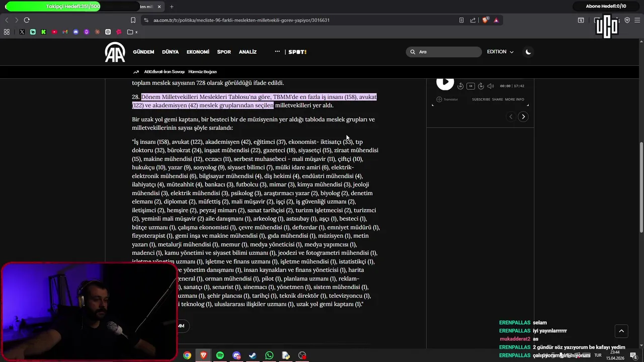Open the ABD/İsrail-İran Savaşı trending link
Image resolution: width=644 pixels, height=362 pixels.
point(165,72)
